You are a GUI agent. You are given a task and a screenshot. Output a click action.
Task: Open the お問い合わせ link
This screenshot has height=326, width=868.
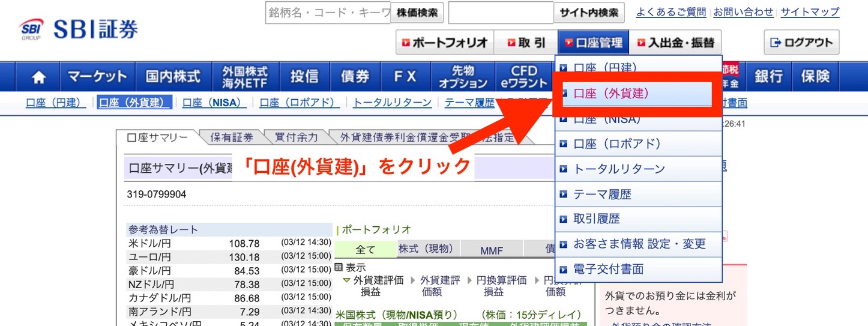(x=743, y=12)
